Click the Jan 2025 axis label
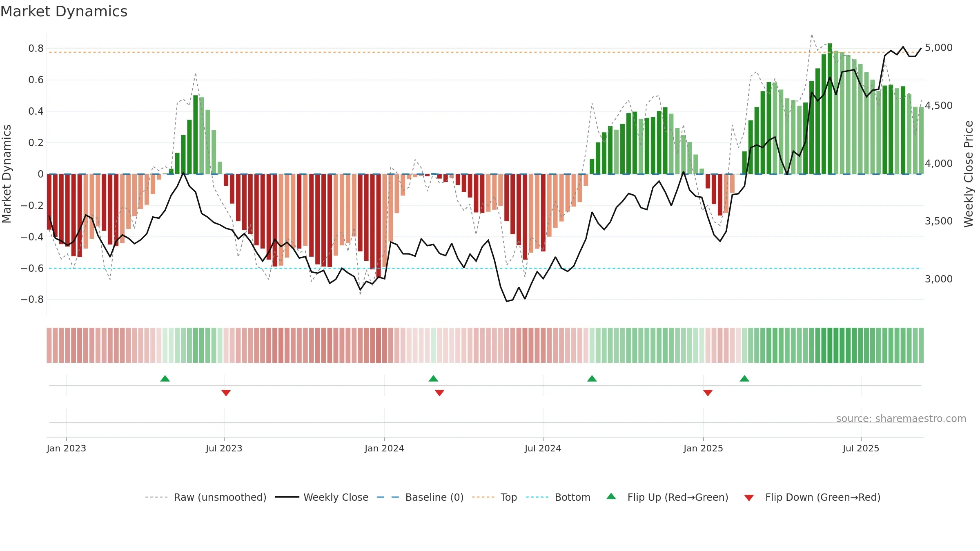Screen dimensions: 980x551 pos(704,448)
